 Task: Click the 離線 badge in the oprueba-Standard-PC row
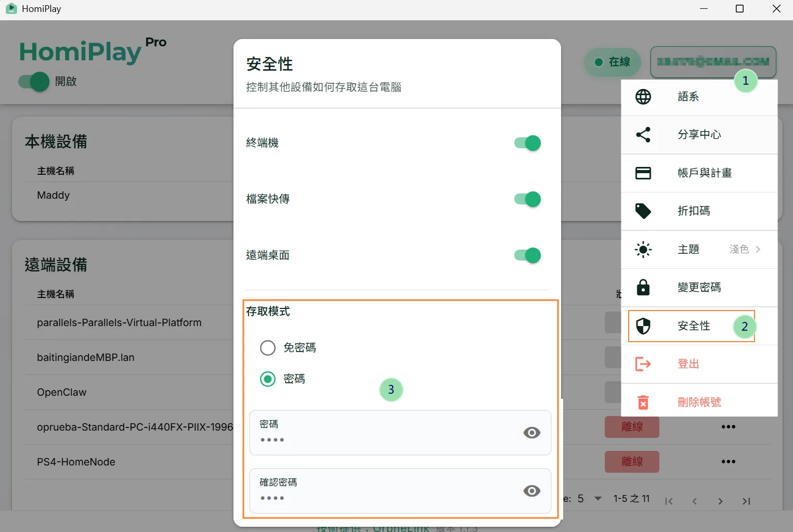pos(632,427)
